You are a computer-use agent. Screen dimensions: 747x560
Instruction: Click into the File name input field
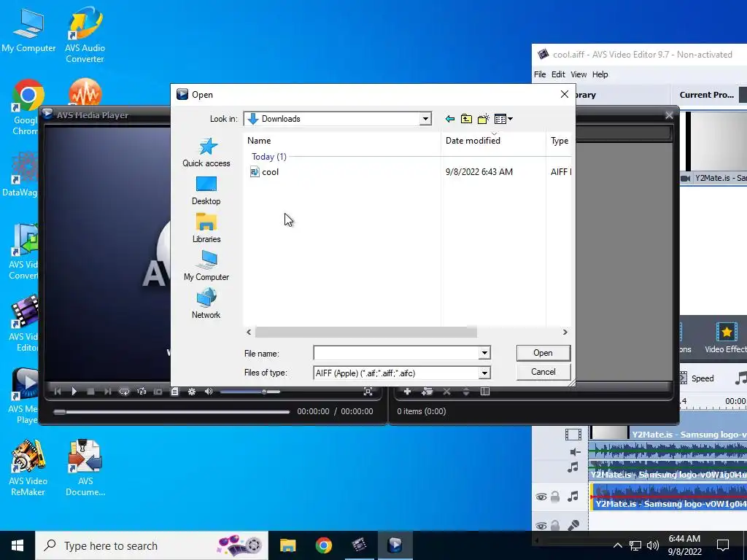pyautogui.click(x=396, y=353)
